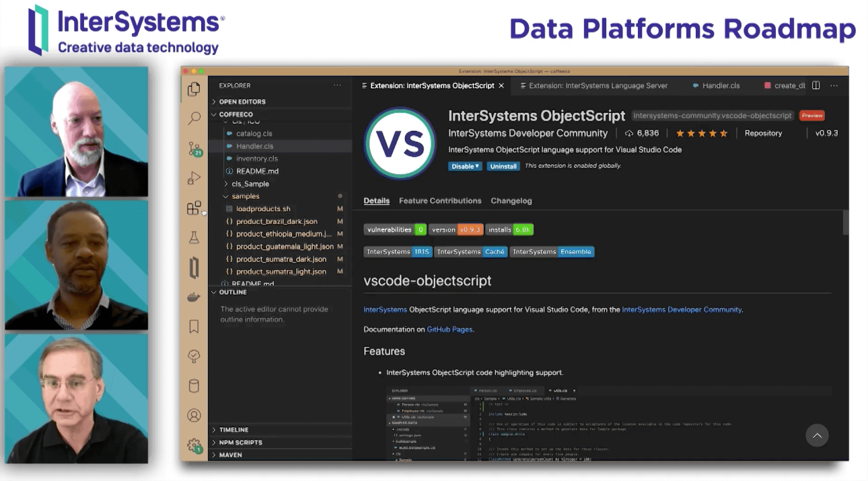The height and width of the screenshot is (481, 868).
Task: Switch to the Feature Contributions tab
Action: click(x=440, y=200)
